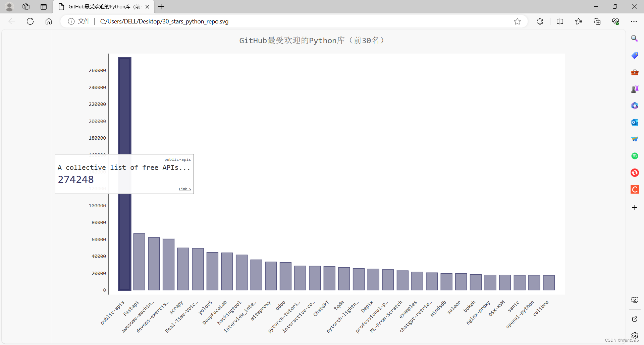Click the open external link sidebar icon

[635, 319]
